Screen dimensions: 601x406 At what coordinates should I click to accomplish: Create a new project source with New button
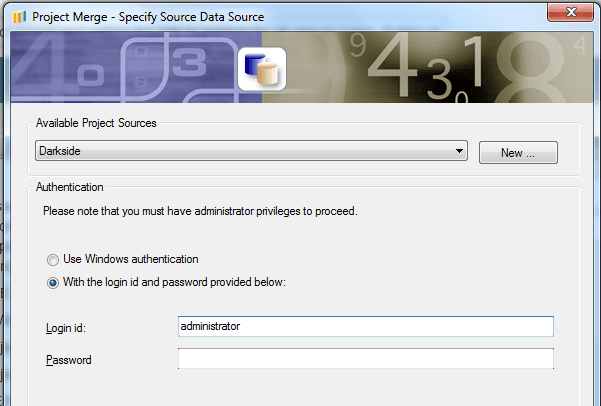[518, 153]
